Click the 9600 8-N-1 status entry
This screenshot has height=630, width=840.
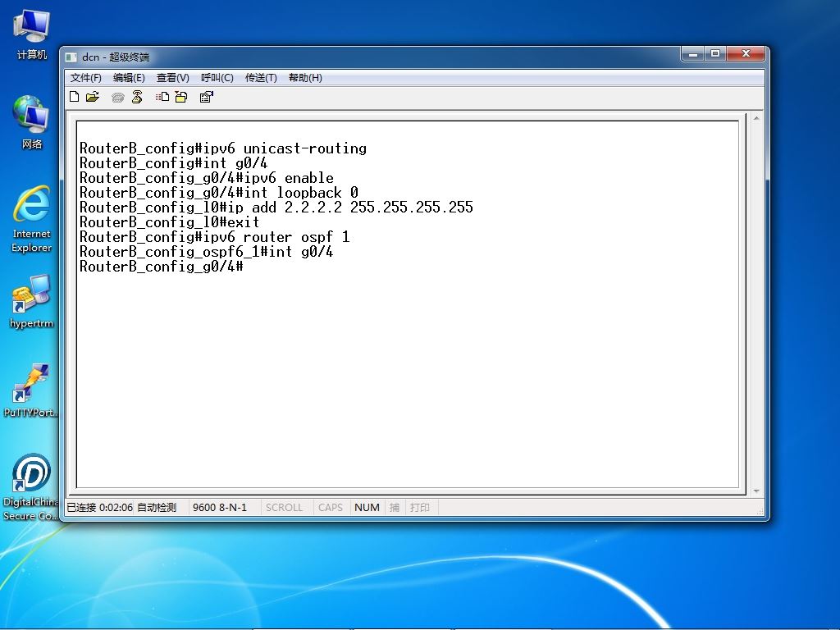click(220, 507)
